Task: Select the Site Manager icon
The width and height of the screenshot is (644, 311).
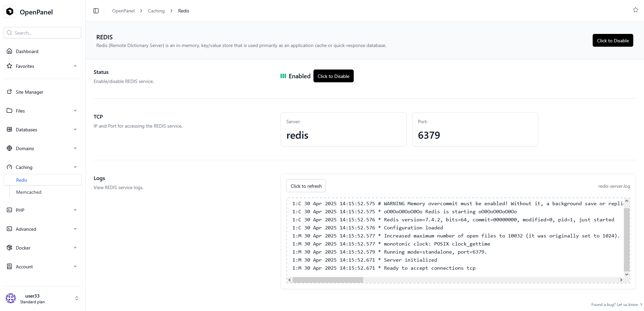Action: pos(10,91)
